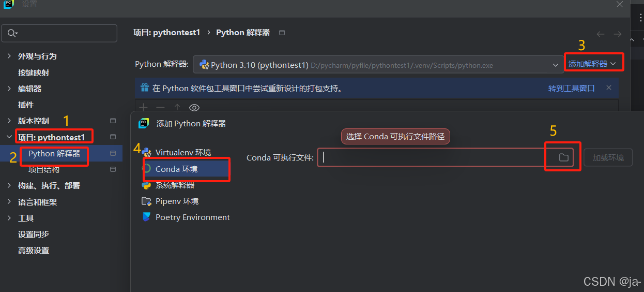Select 系统解释器 in interpreter dialog

(175, 185)
